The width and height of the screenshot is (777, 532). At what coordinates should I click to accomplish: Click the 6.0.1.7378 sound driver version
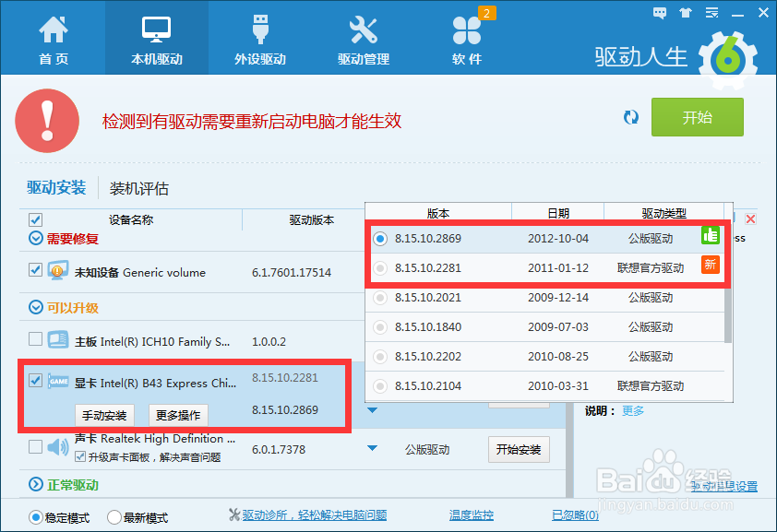click(279, 449)
